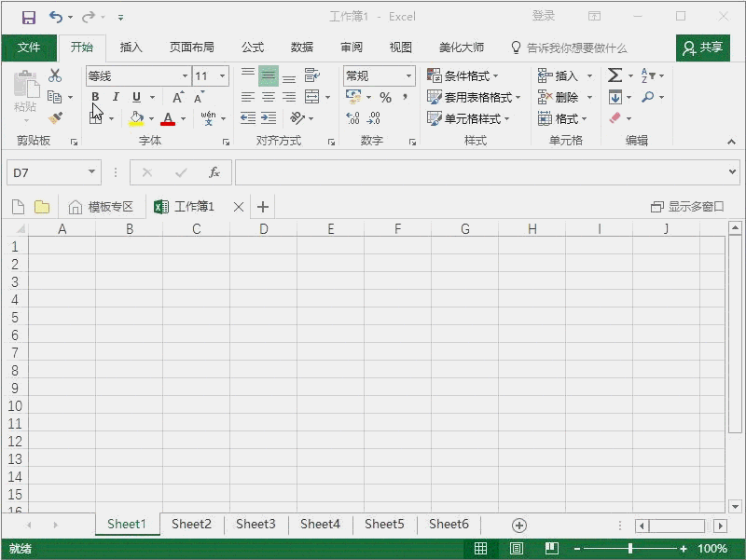This screenshot has width=746, height=560.
Task: Click the Borders icon
Action: (96, 118)
